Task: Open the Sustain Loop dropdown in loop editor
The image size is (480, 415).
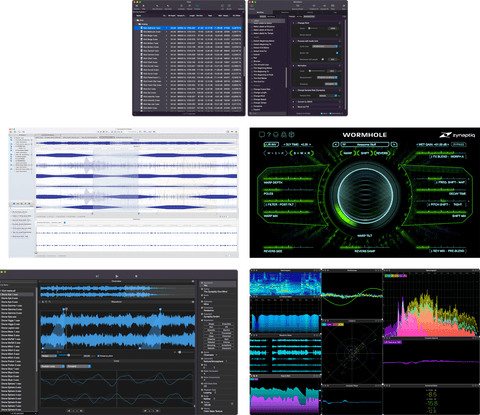Action: (x=53, y=366)
